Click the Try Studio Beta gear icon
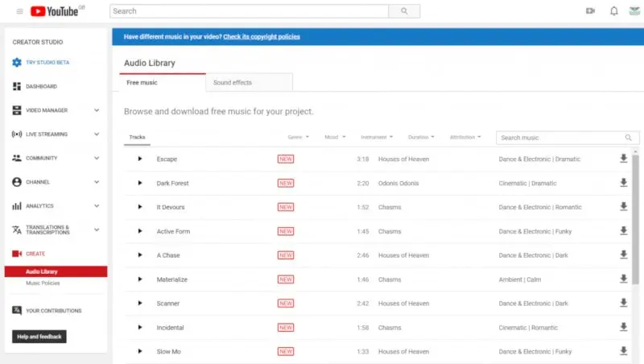Viewport: 644px width, 364px height. [x=16, y=63]
